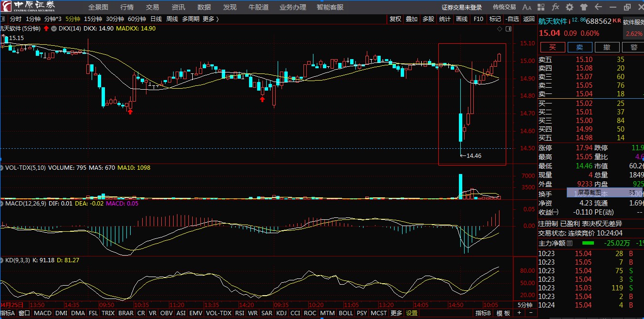
Task: Expand the 更多 indicators list in bottom bar
Action: click(396, 313)
